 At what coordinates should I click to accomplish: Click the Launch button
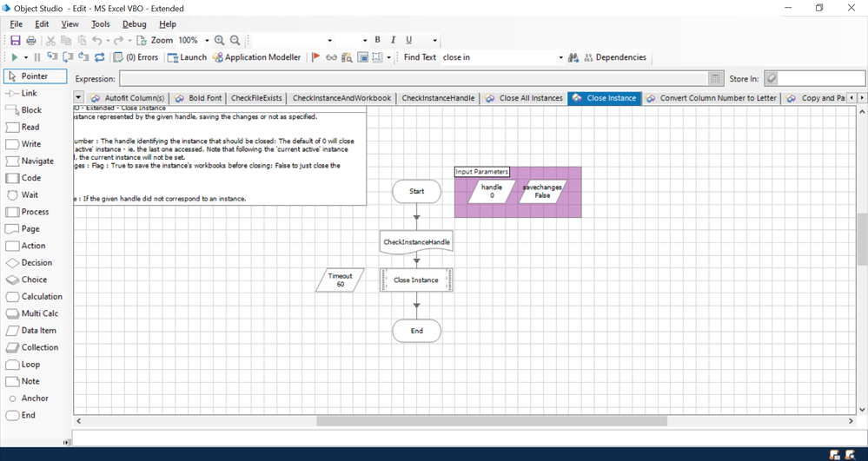click(x=187, y=58)
